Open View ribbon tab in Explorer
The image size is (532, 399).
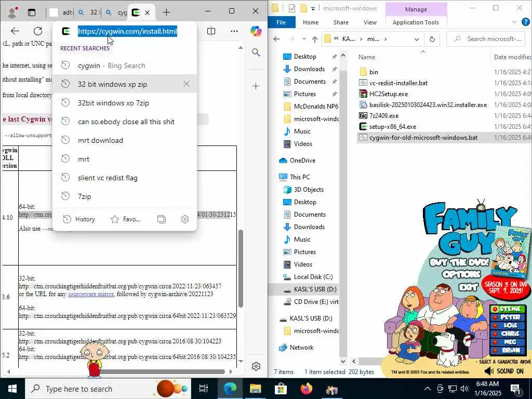click(x=370, y=22)
